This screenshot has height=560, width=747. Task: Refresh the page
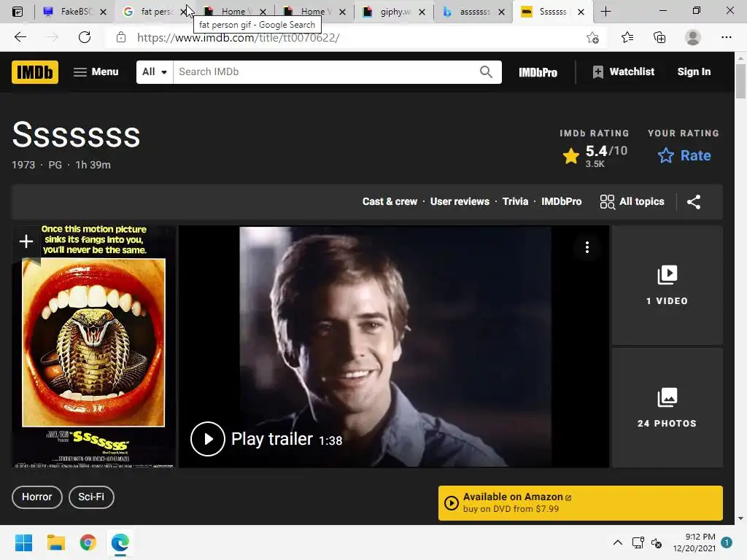tap(85, 37)
